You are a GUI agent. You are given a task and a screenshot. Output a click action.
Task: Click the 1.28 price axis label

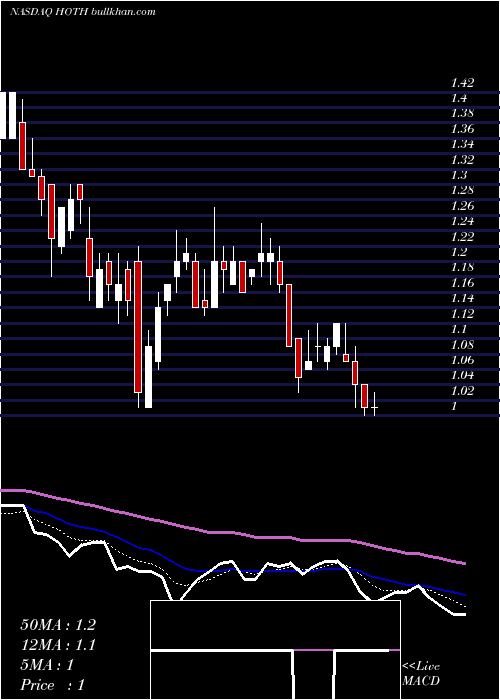462,191
